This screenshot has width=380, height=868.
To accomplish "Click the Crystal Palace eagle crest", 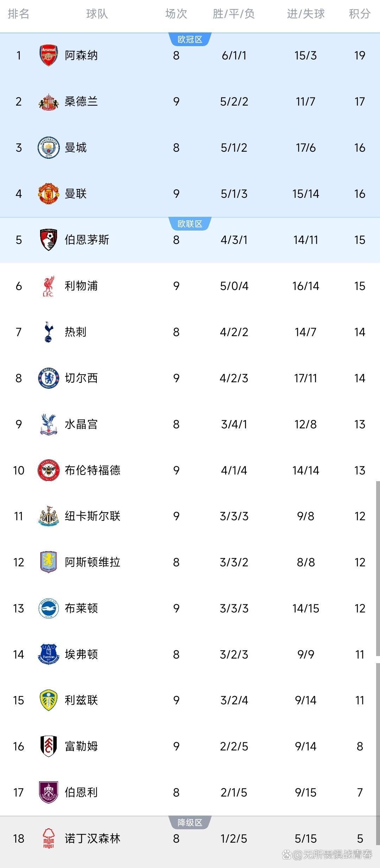I will click(49, 424).
